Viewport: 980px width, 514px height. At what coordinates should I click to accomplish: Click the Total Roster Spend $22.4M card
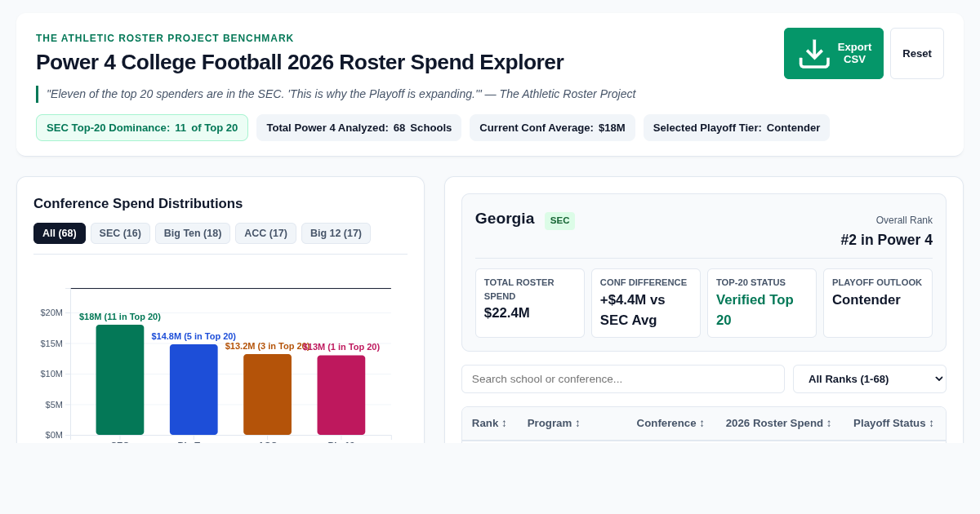tap(530, 303)
